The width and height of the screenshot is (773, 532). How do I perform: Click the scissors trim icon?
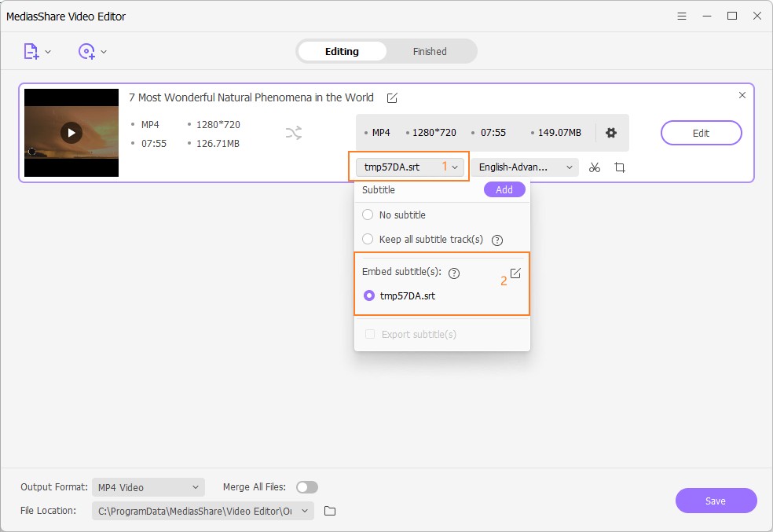[x=595, y=167]
